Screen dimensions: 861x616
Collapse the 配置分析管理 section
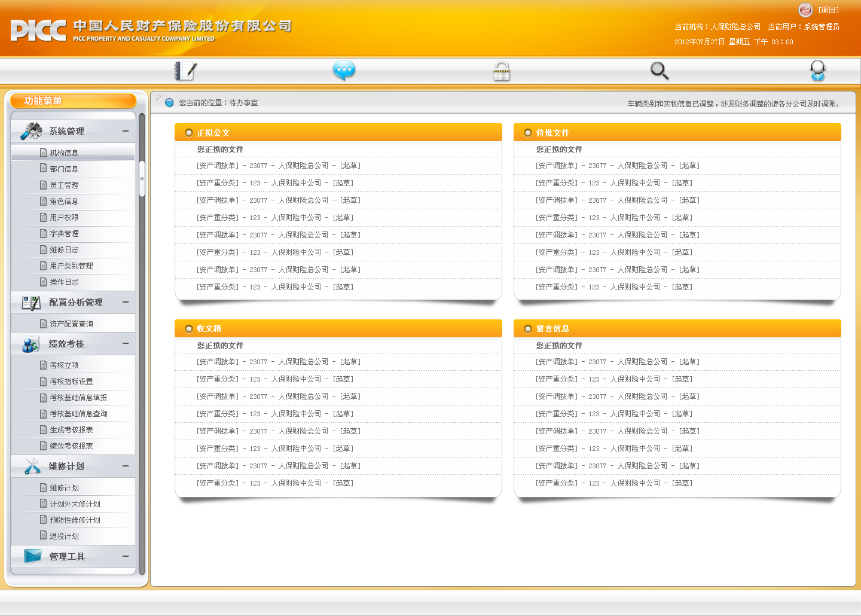[126, 302]
